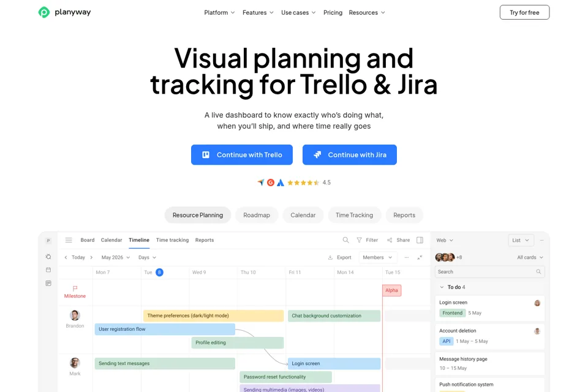
Task: Click the Export download icon
Action: point(330,257)
